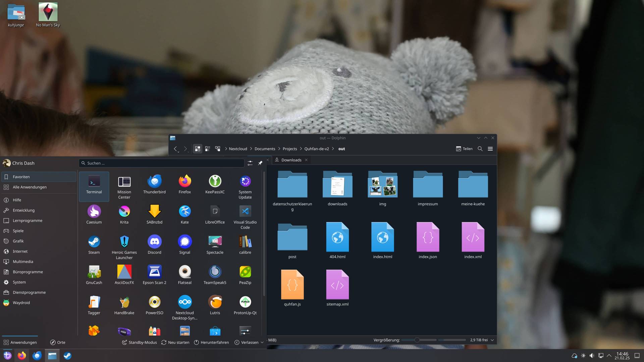Launch HandBrake

(x=124, y=307)
